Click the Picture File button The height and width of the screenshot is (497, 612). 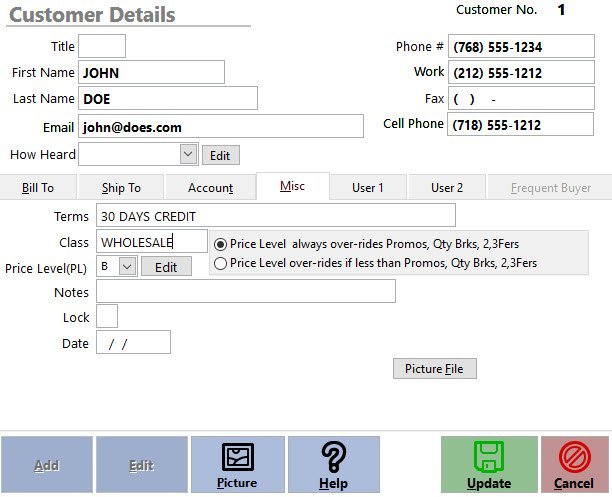pos(434,369)
